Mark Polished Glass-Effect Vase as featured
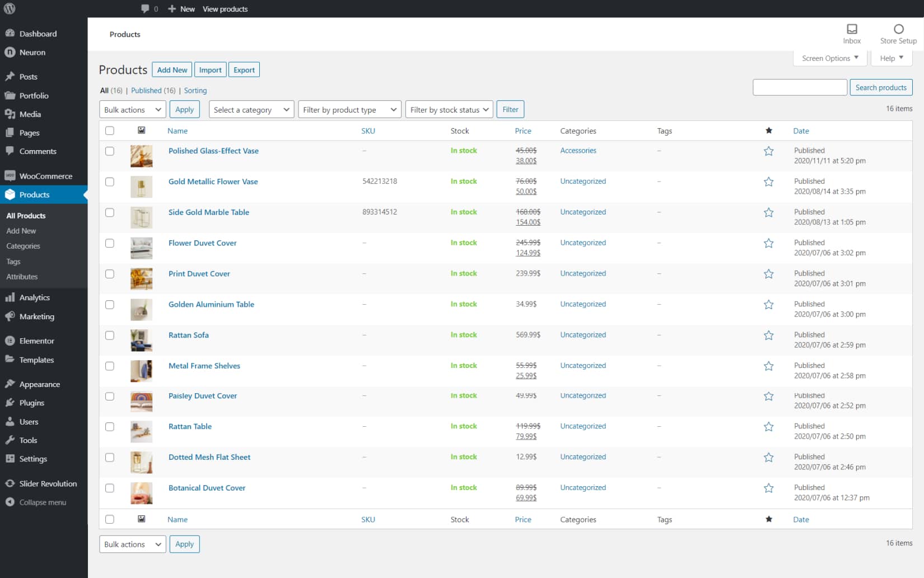The height and width of the screenshot is (578, 924). (x=768, y=151)
